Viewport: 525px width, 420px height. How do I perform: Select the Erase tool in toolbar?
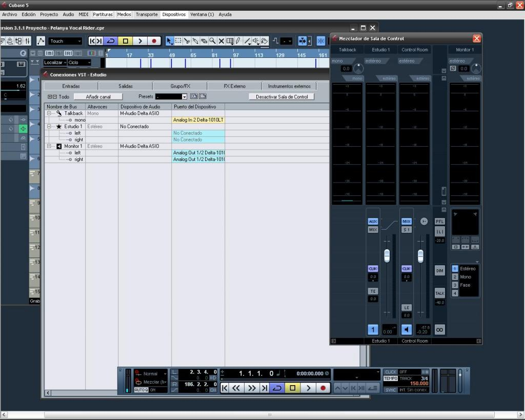[x=204, y=41]
